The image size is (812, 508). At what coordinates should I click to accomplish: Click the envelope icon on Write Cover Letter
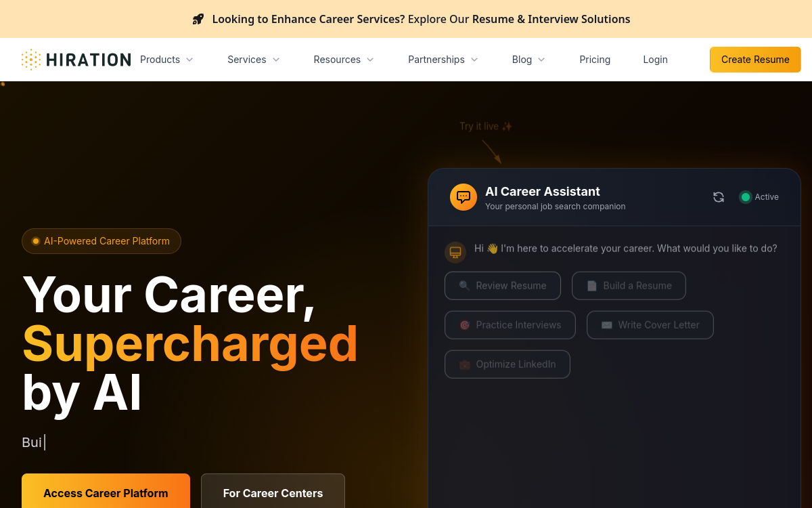pos(606,325)
